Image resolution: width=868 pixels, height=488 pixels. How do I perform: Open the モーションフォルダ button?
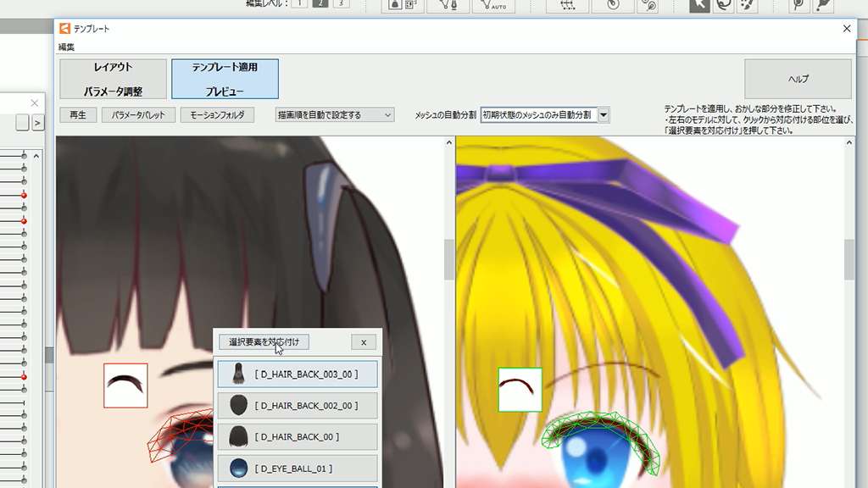217,115
